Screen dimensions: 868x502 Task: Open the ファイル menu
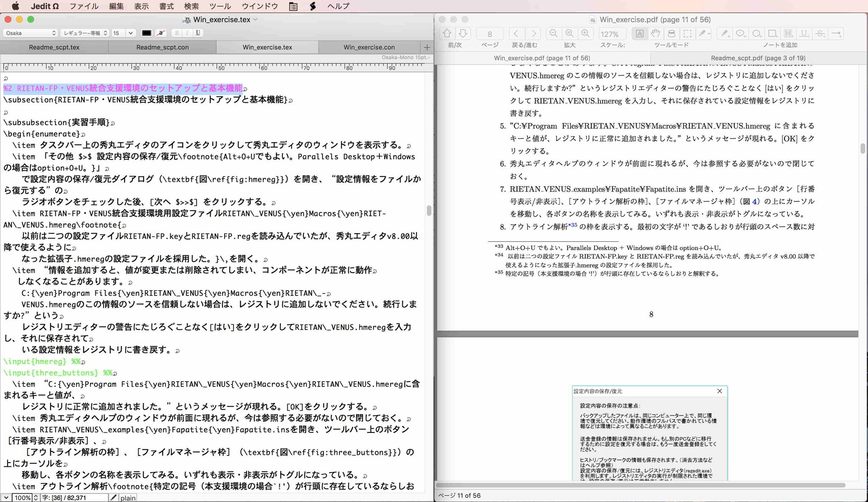[84, 6]
